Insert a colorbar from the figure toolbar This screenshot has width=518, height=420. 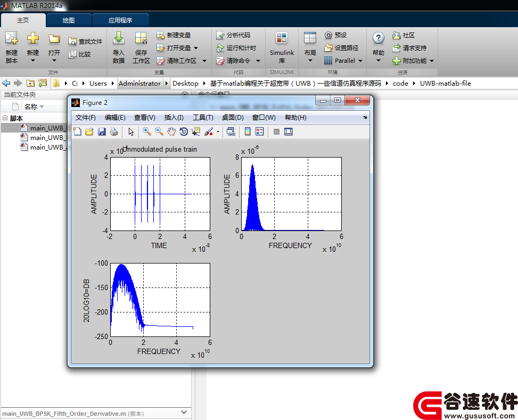248,132
